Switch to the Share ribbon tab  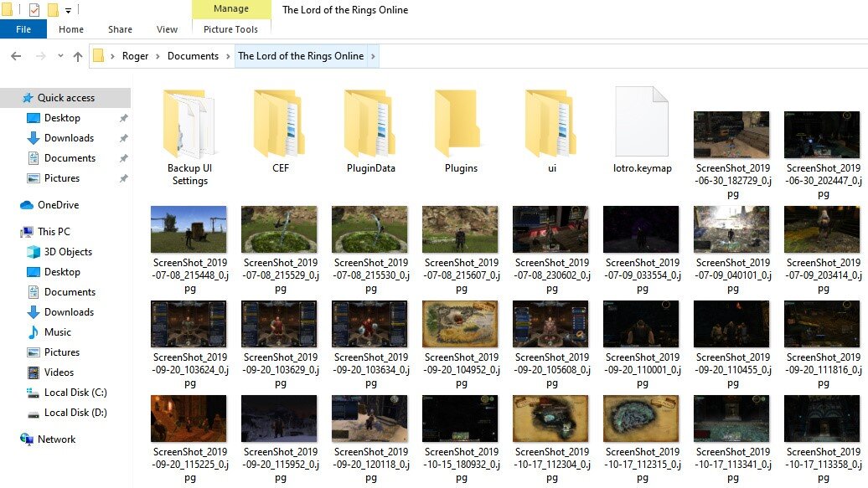(x=120, y=29)
